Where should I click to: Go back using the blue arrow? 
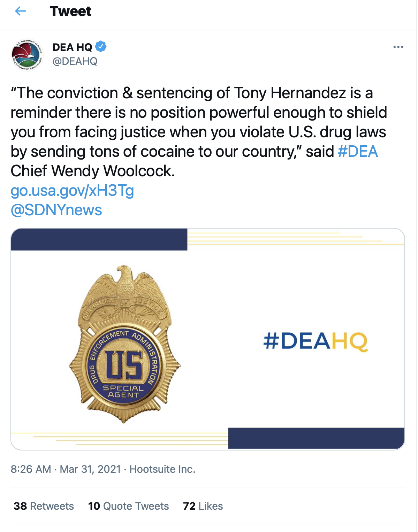[21, 11]
